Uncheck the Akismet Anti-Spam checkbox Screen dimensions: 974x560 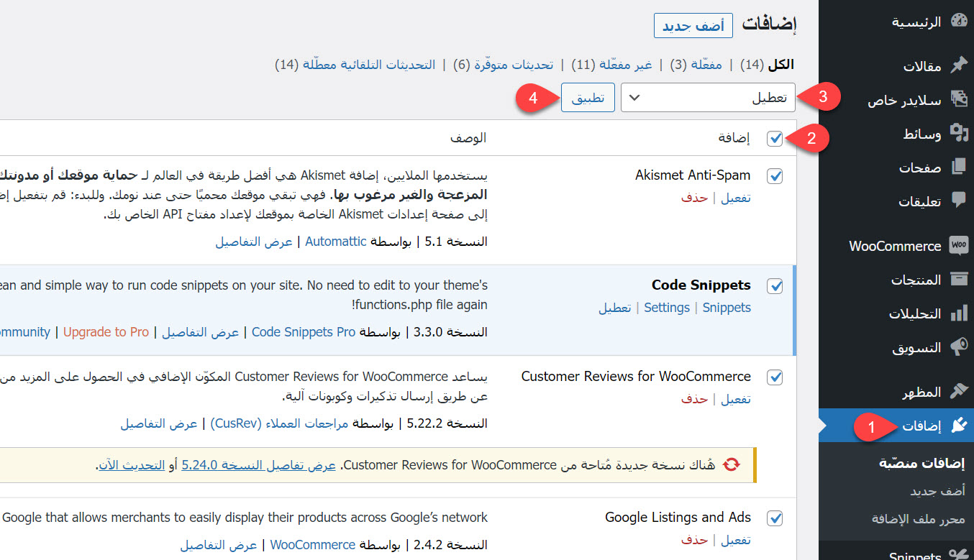click(775, 175)
